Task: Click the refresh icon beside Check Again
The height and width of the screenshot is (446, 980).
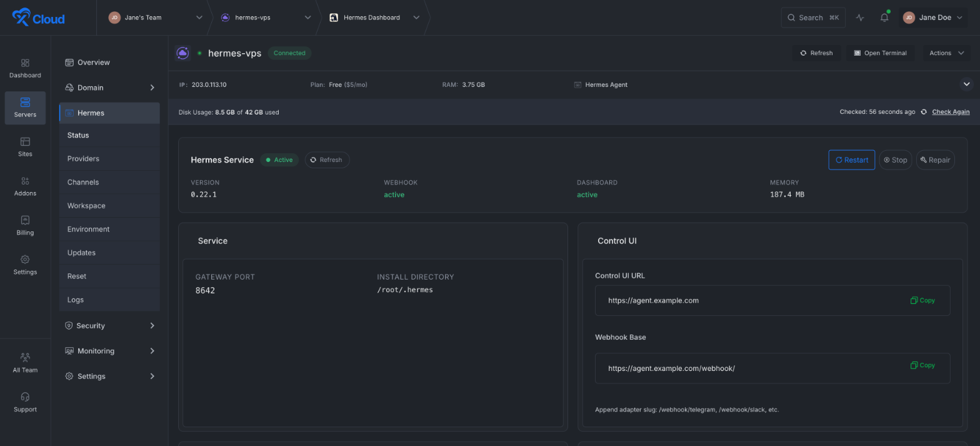Action: coord(923,112)
